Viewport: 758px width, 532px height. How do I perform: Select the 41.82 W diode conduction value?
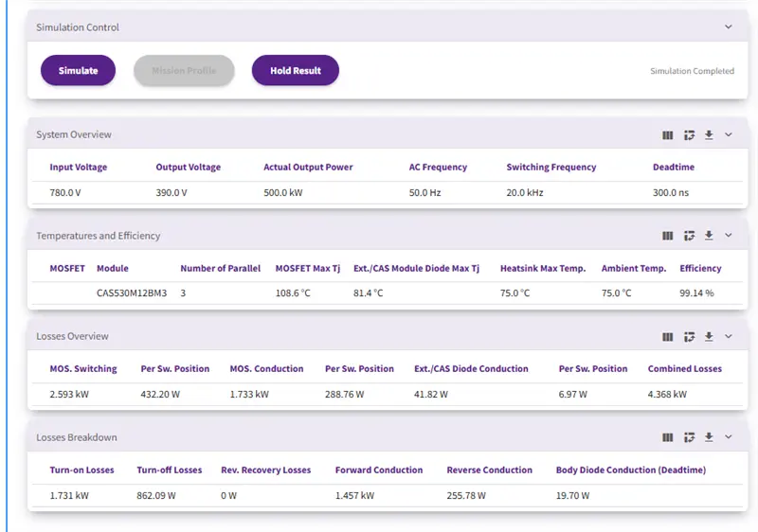(431, 395)
